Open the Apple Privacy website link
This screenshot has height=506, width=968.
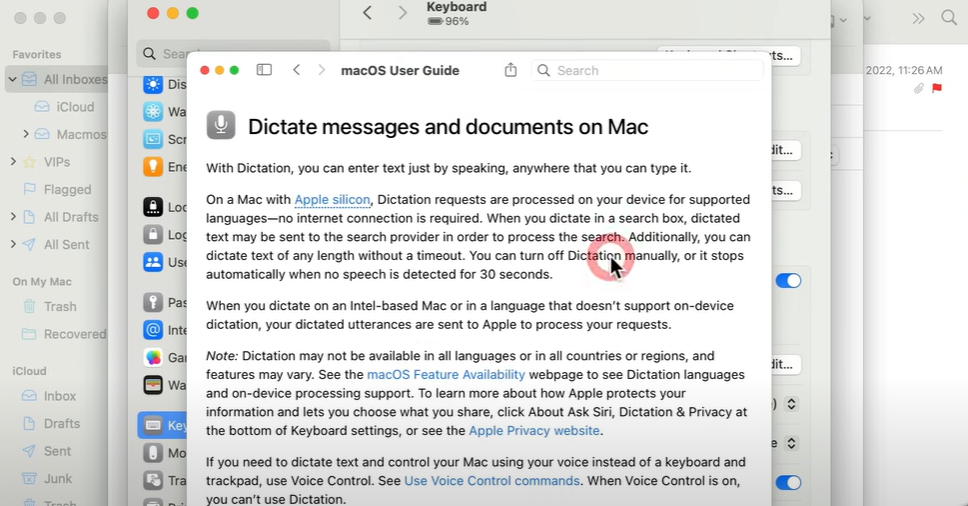pos(534,431)
